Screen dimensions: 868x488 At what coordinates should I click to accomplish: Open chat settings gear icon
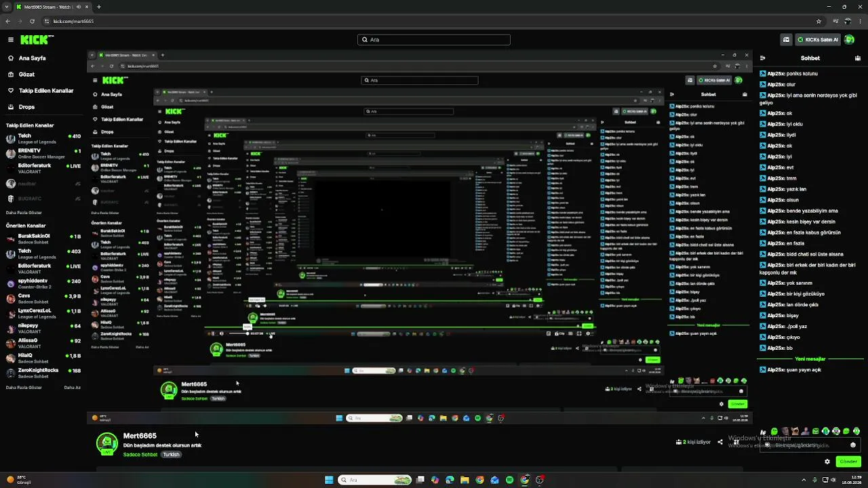pyautogui.click(x=827, y=462)
